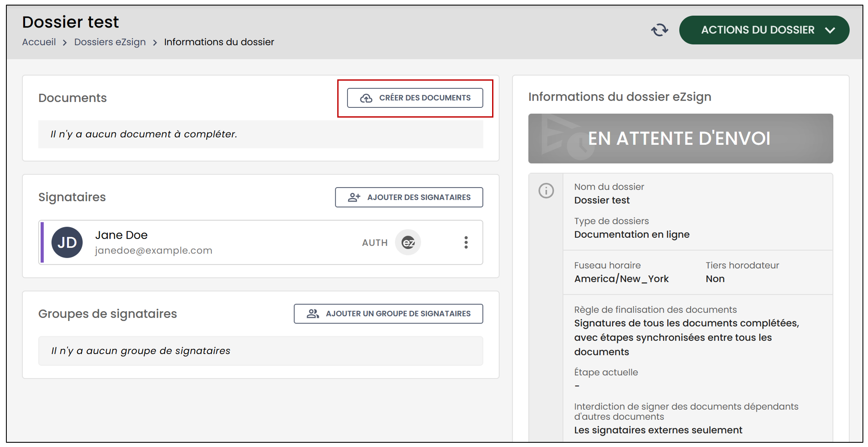Click the AUTH label beside Jane Doe
The height and width of the screenshot is (447, 868).
click(x=375, y=243)
